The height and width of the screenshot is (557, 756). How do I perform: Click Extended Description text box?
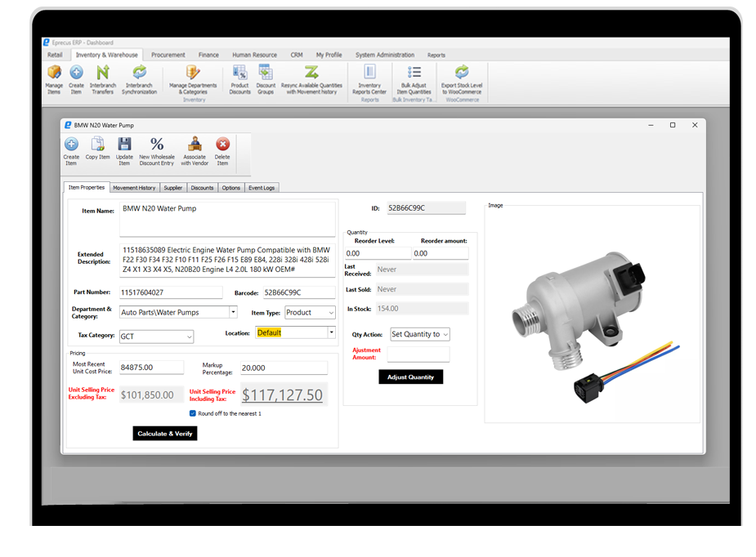coord(227,261)
